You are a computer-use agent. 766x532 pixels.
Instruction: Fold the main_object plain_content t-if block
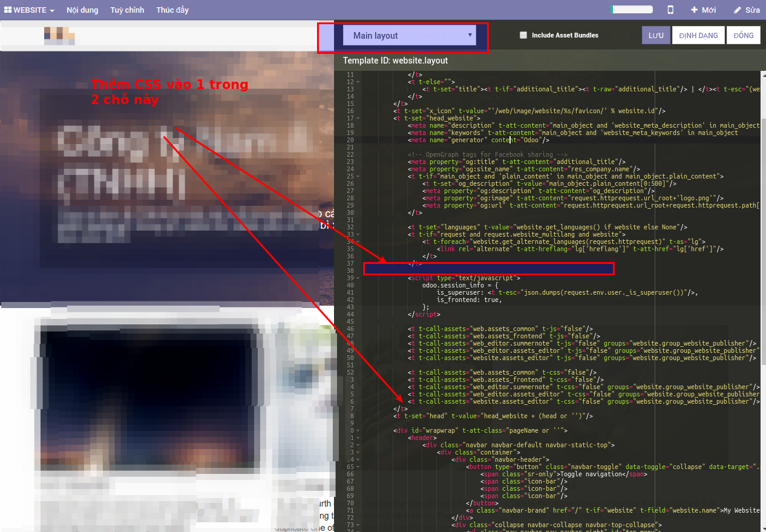(x=358, y=176)
